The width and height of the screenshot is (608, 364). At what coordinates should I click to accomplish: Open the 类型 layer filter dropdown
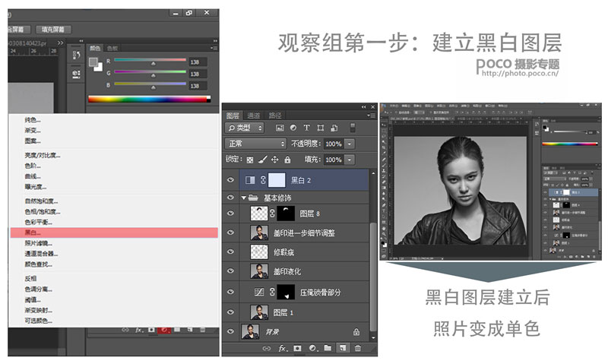tap(245, 128)
